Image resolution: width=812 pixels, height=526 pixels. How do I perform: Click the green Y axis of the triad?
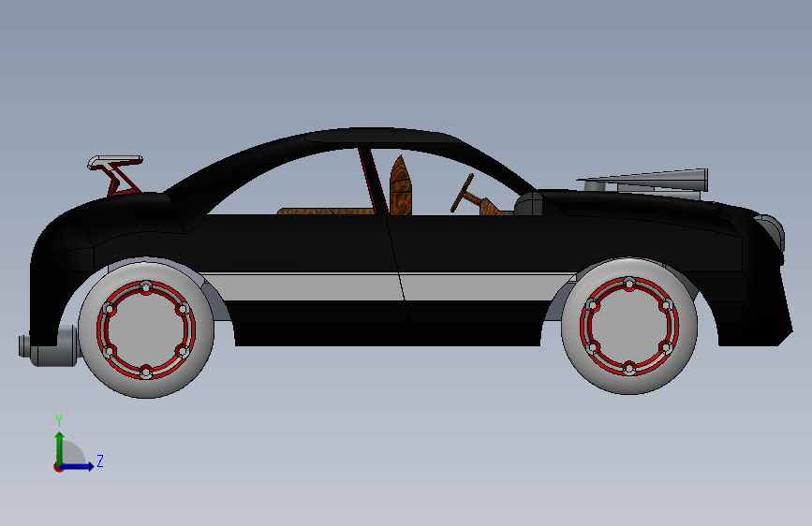point(60,447)
